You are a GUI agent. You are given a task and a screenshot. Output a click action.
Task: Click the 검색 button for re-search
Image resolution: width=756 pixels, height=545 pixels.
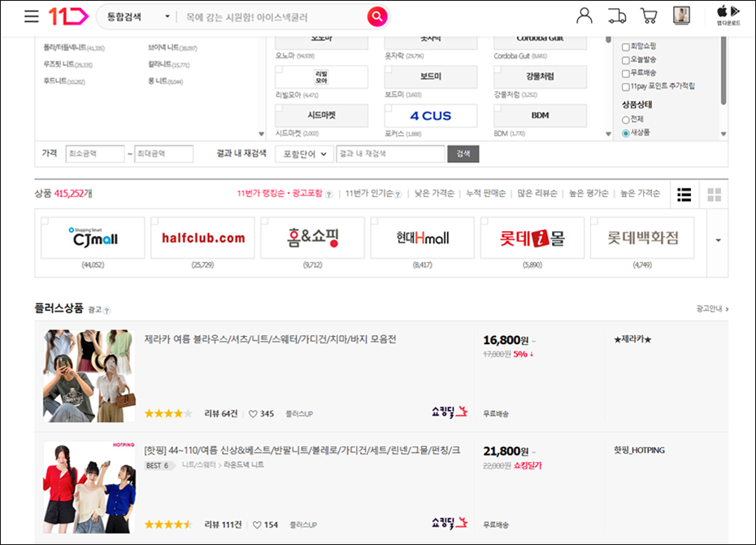[463, 154]
